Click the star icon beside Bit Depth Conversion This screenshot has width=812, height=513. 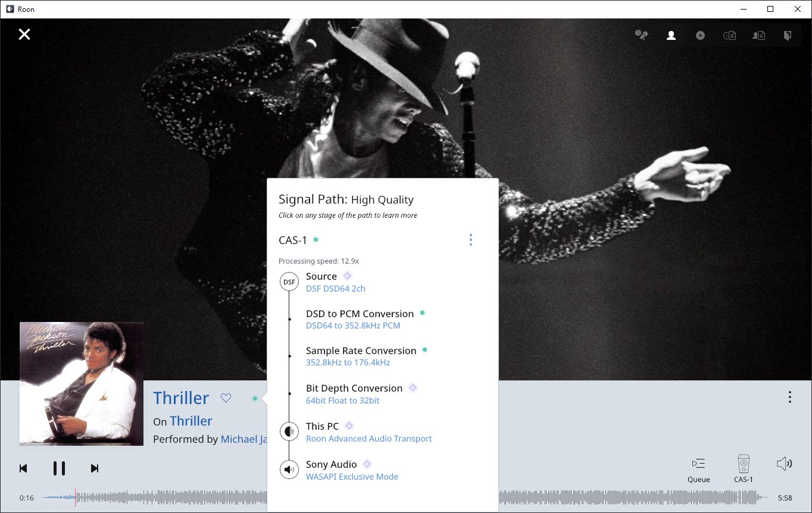coord(413,388)
